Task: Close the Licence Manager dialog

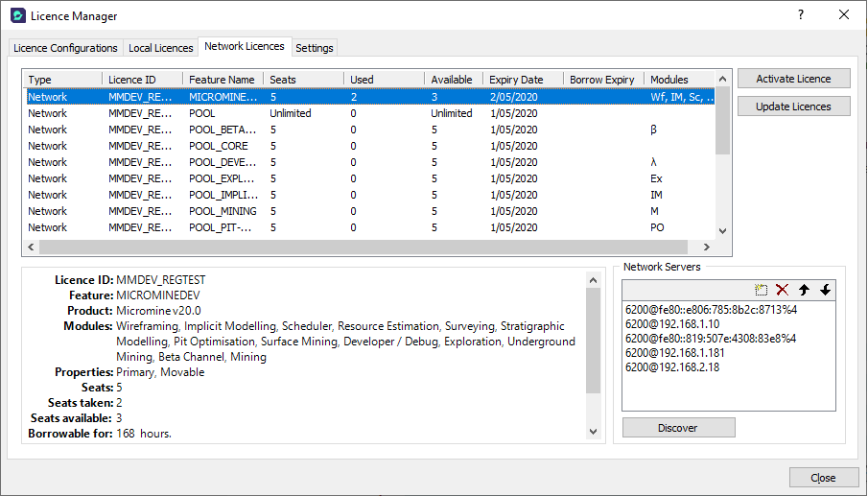Action: [x=822, y=478]
